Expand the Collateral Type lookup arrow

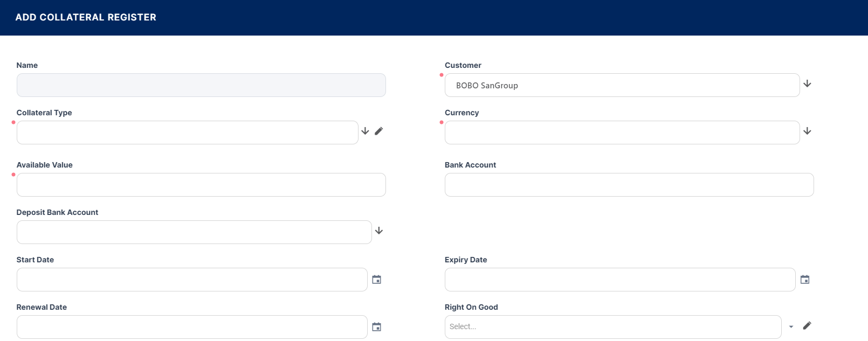365,131
